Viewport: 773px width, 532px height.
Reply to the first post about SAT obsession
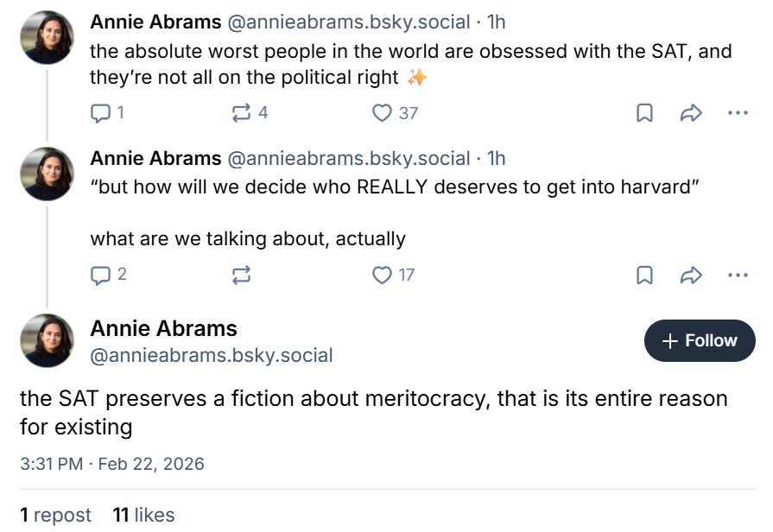coord(101,113)
